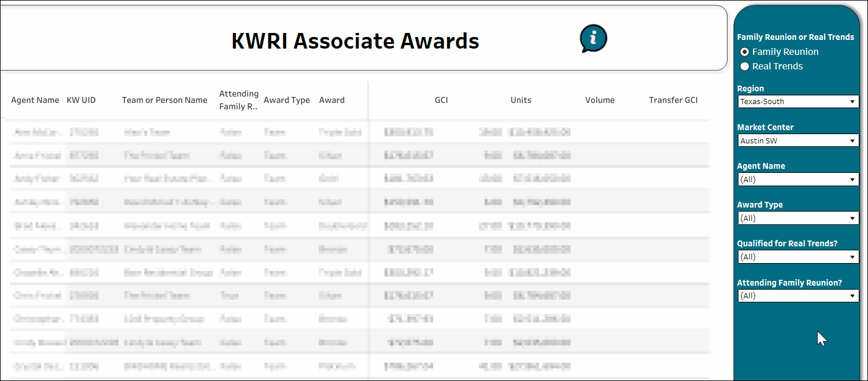Select the Real Trends radio button
This screenshot has height=381, width=868.
point(745,66)
